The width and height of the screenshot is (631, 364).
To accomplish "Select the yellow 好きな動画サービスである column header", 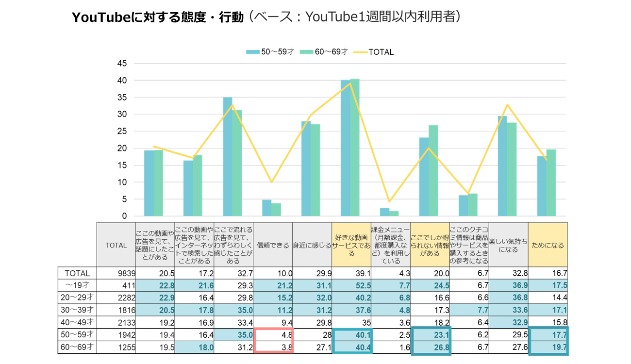I will click(x=351, y=245).
